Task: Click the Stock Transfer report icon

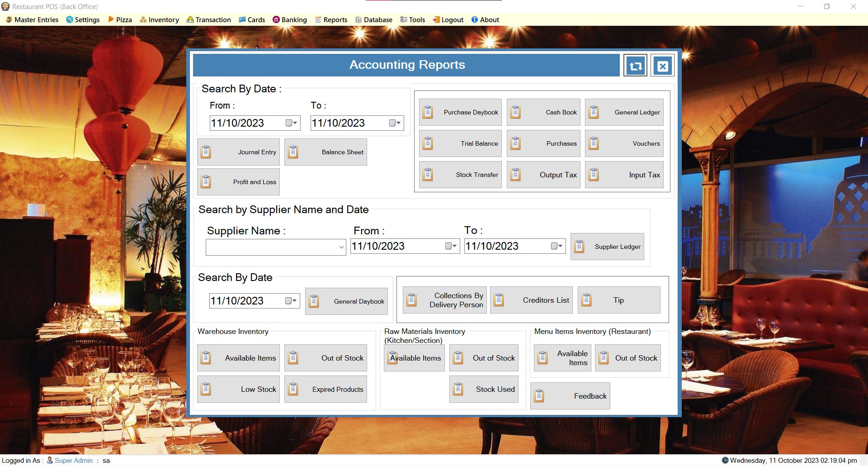Action: pyautogui.click(x=428, y=174)
